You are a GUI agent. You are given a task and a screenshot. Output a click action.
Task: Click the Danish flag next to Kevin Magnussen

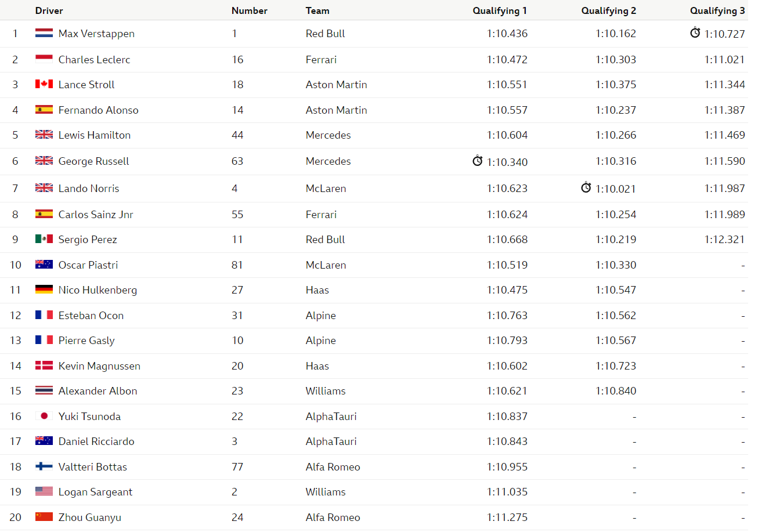[x=44, y=365]
